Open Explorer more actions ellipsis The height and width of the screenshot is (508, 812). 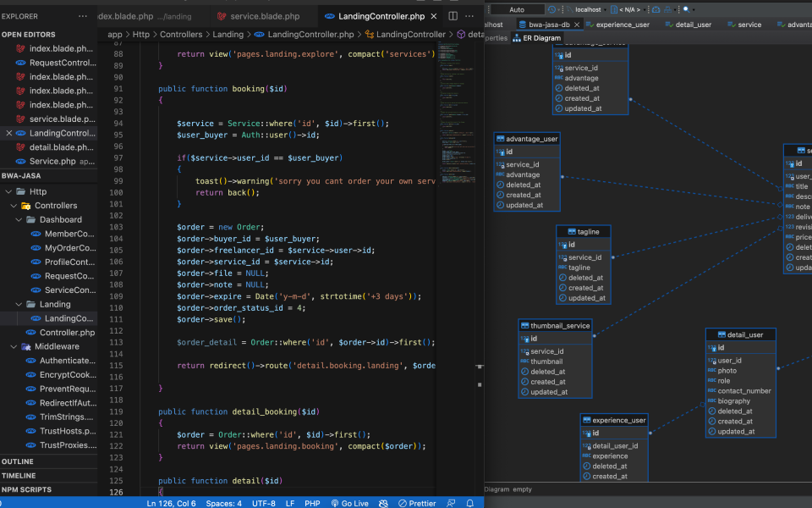[x=82, y=16]
